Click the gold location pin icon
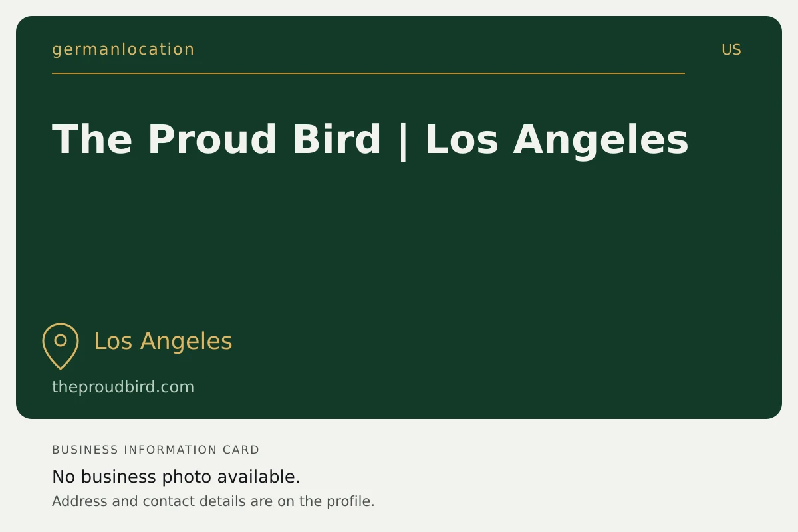798x532 pixels. click(61, 346)
